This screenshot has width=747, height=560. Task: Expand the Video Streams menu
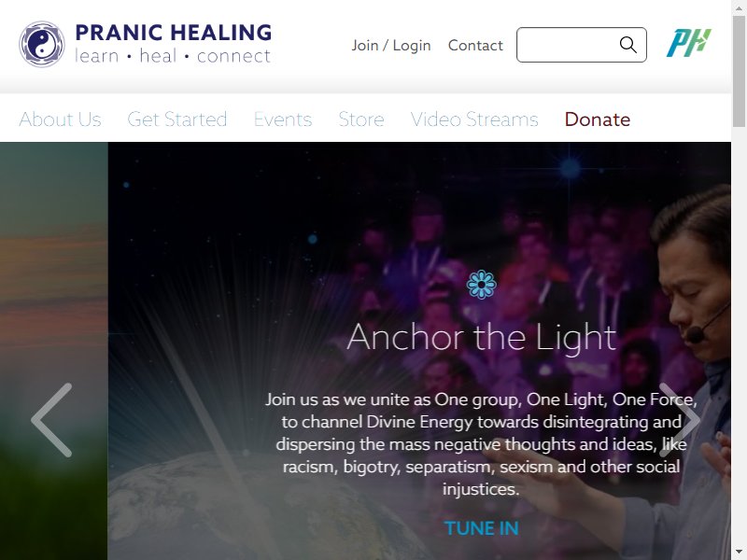[474, 119]
